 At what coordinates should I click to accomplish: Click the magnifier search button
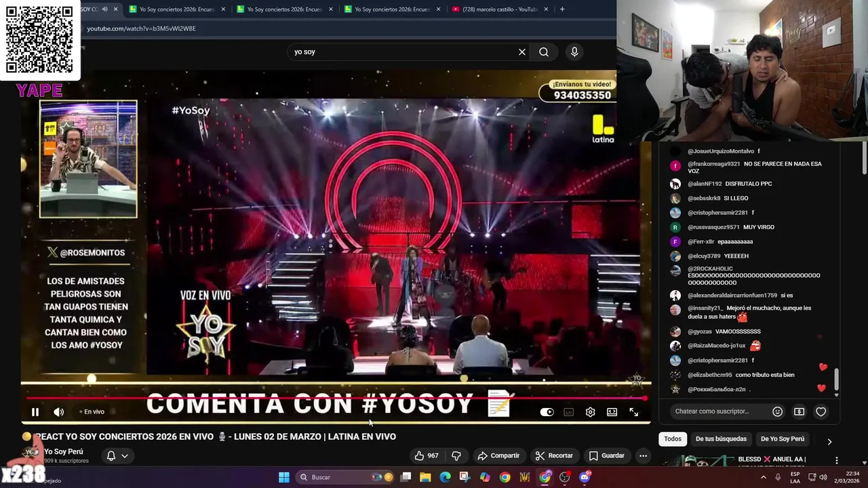(544, 52)
